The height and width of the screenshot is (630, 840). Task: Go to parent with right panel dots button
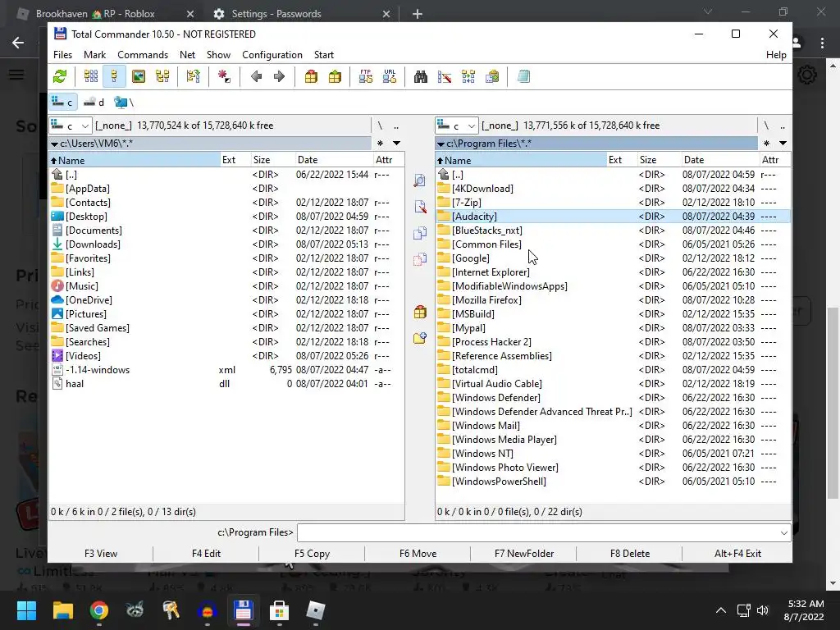coord(782,126)
